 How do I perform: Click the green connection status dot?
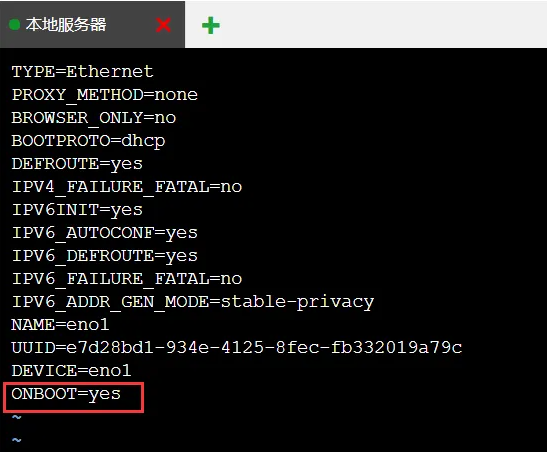(x=14, y=25)
